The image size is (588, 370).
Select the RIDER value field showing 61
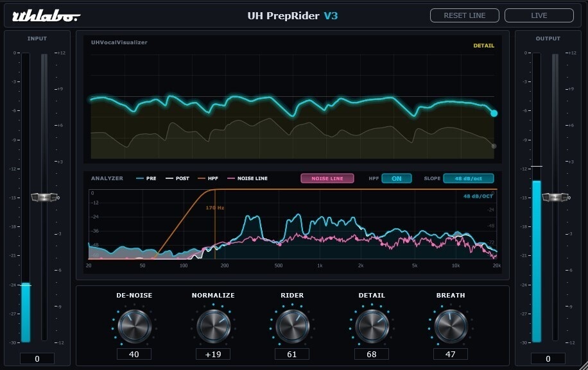tap(292, 354)
